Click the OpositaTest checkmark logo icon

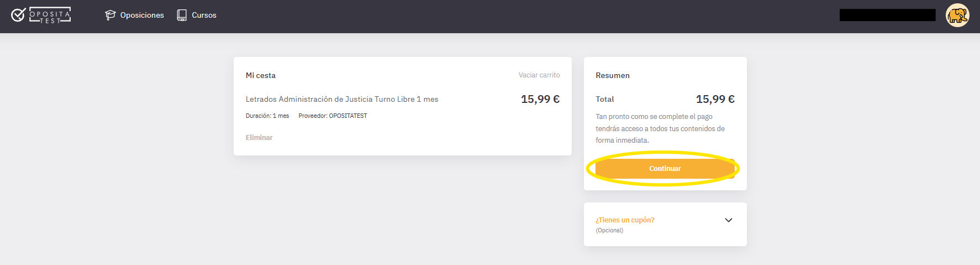click(x=18, y=15)
